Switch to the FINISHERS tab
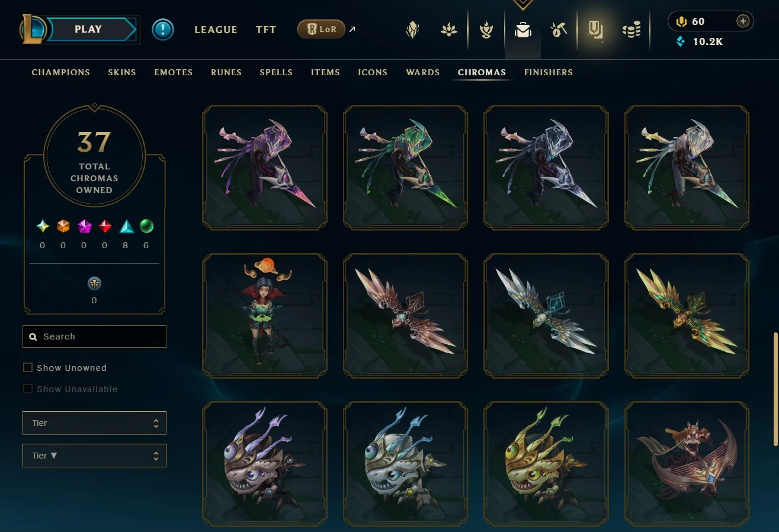The height and width of the screenshot is (532, 779). point(549,72)
